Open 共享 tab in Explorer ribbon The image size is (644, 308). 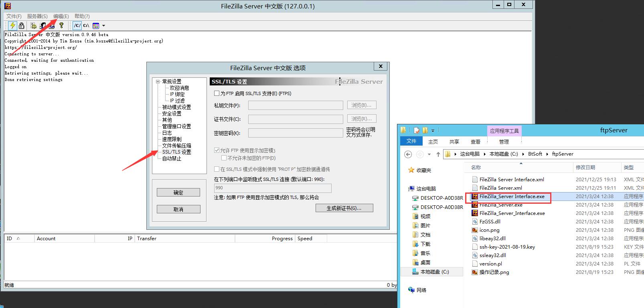pyautogui.click(x=454, y=142)
